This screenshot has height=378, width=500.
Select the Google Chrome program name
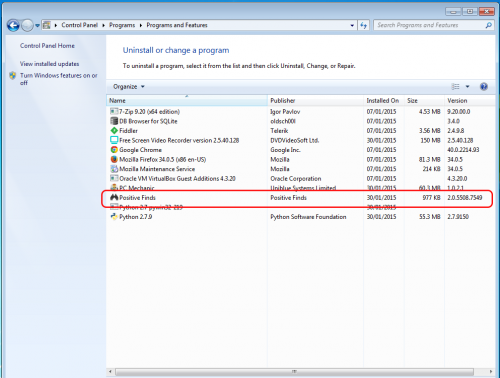140,150
